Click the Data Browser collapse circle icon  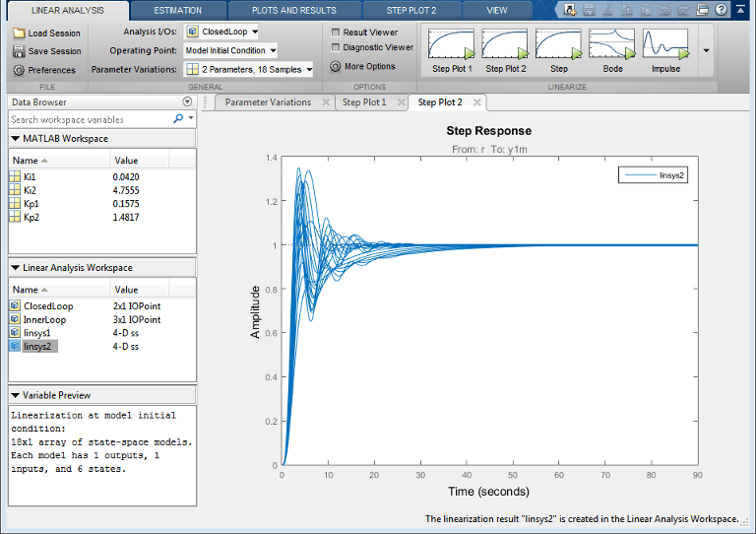[187, 101]
